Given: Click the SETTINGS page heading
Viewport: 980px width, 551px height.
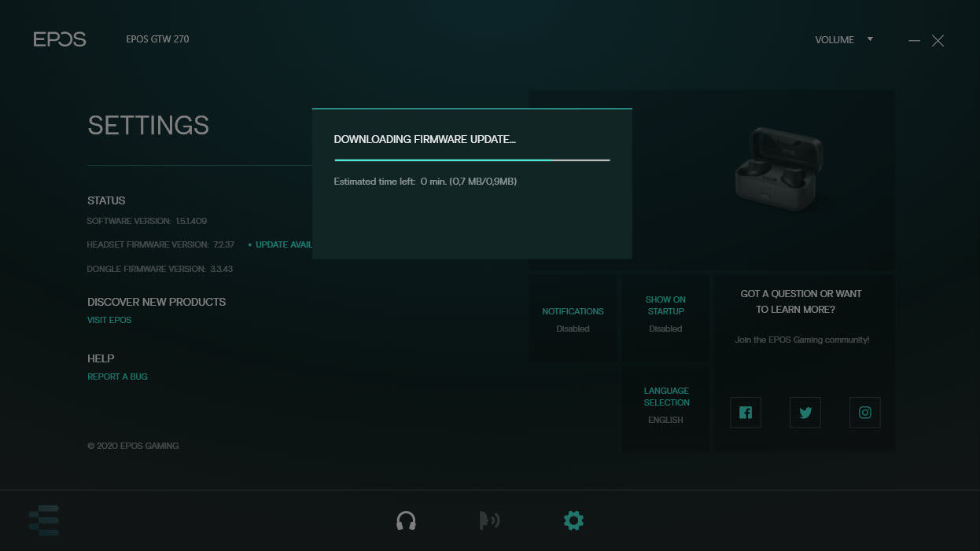Looking at the screenshot, I should pyautogui.click(x=149, y=125).
